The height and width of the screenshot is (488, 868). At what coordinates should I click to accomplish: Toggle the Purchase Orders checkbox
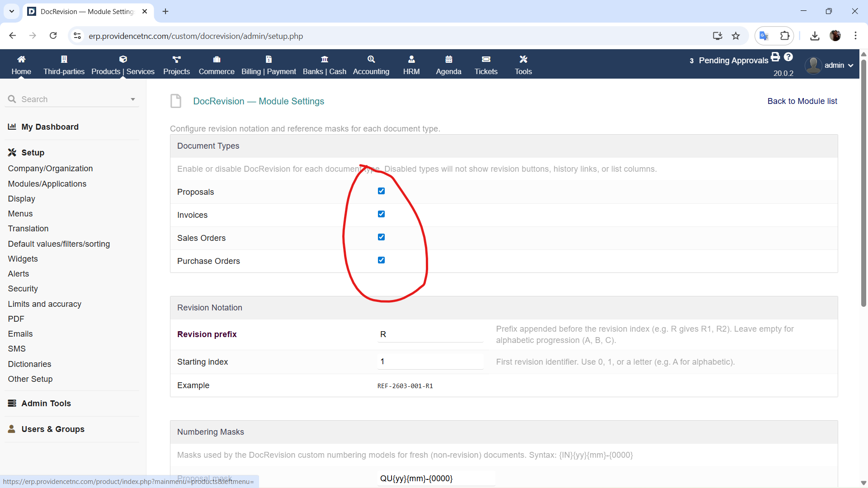(x=381, y=260)
